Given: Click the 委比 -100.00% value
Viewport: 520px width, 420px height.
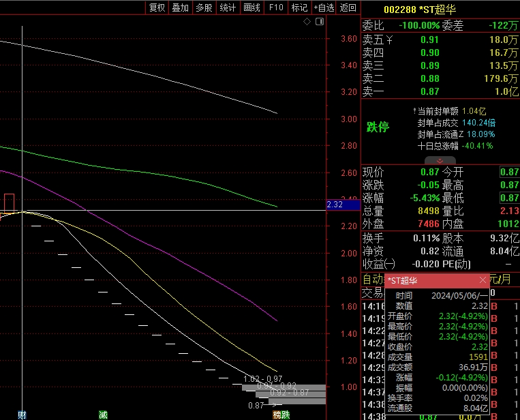Looking at the screenshot, I should click(419, 25).
